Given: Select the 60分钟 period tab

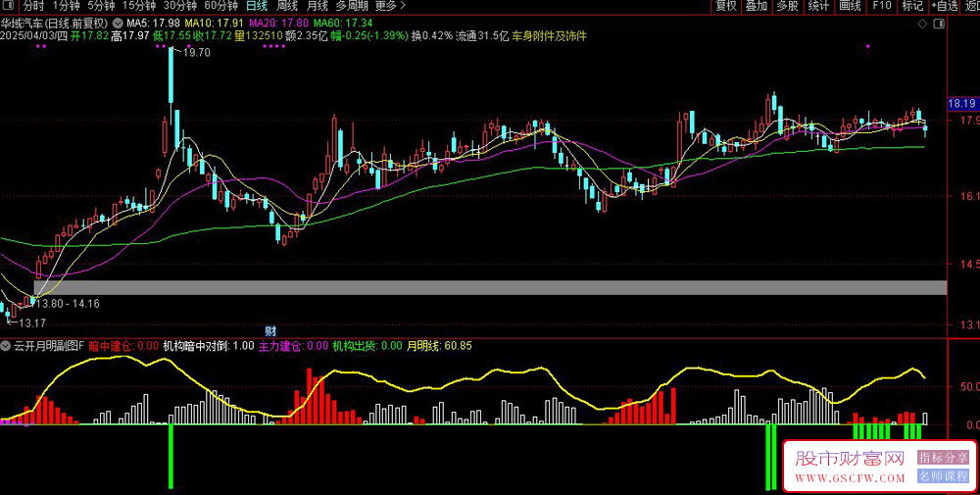Looking at the screenshot, I should 221,6.
